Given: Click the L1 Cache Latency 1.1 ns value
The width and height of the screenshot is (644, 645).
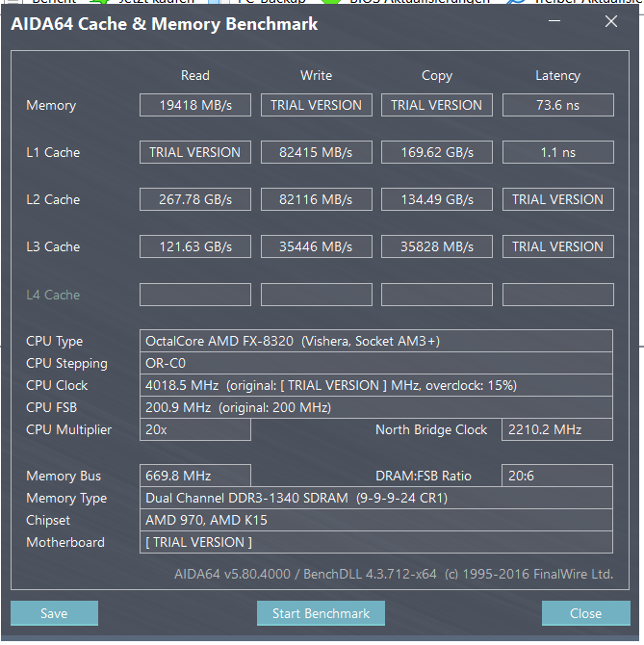Looking at the screenshot, I should pyautogui.click(x=558, y=152).
